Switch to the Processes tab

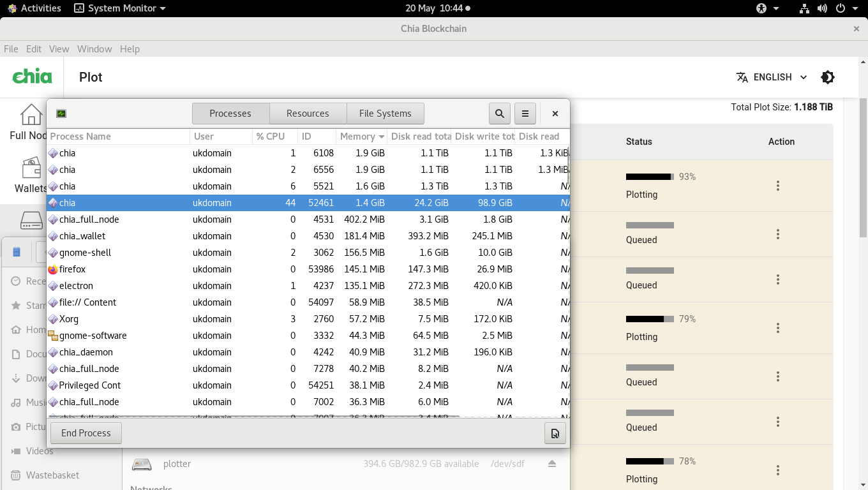click(x=230, y=114)
